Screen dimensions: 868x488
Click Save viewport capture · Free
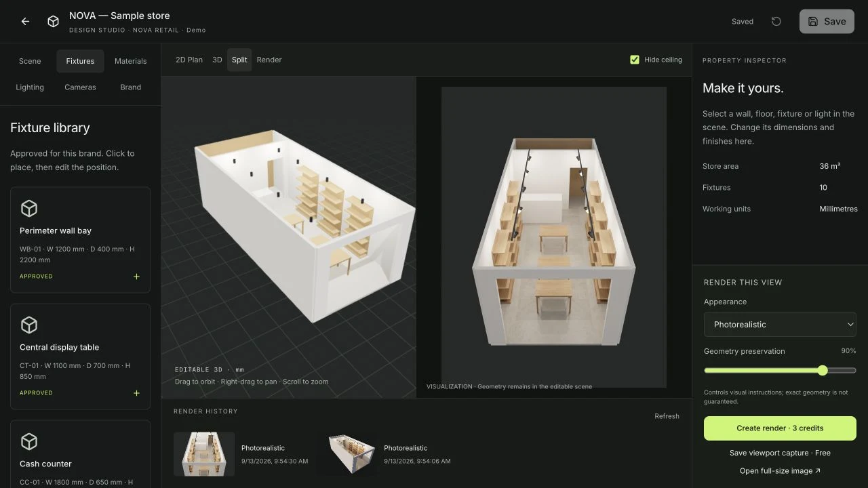tap(780, 453)
